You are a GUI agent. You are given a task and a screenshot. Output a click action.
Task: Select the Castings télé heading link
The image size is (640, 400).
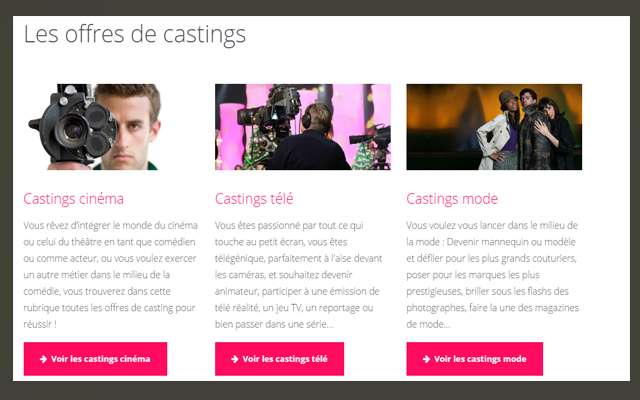pyautogui.click(x=254, y=199)
